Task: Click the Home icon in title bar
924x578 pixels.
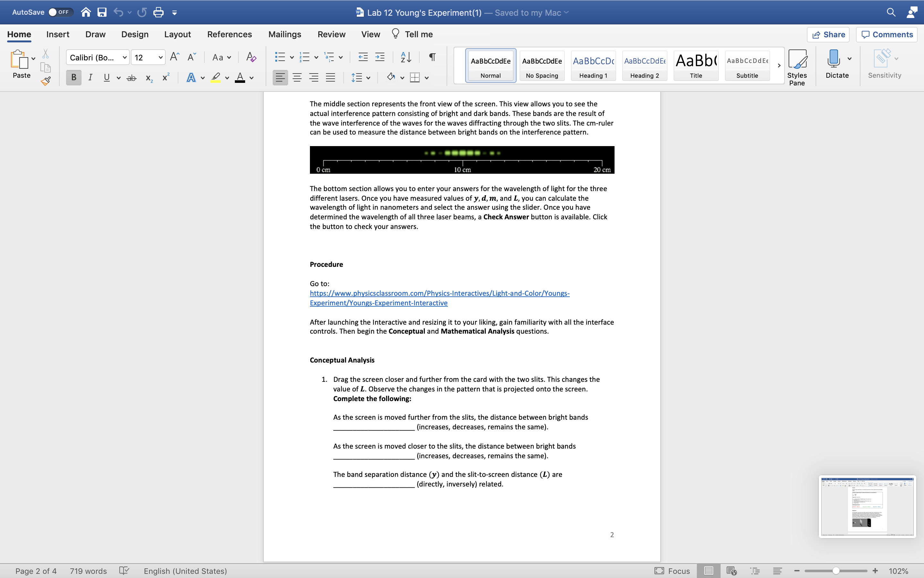Action: click(x=86, y=12)
